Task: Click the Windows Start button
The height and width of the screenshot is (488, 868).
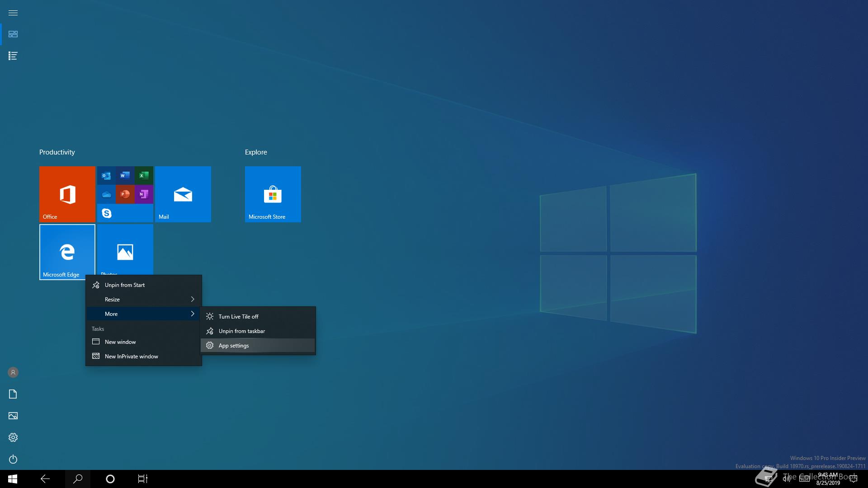Action: coord(13,479)
